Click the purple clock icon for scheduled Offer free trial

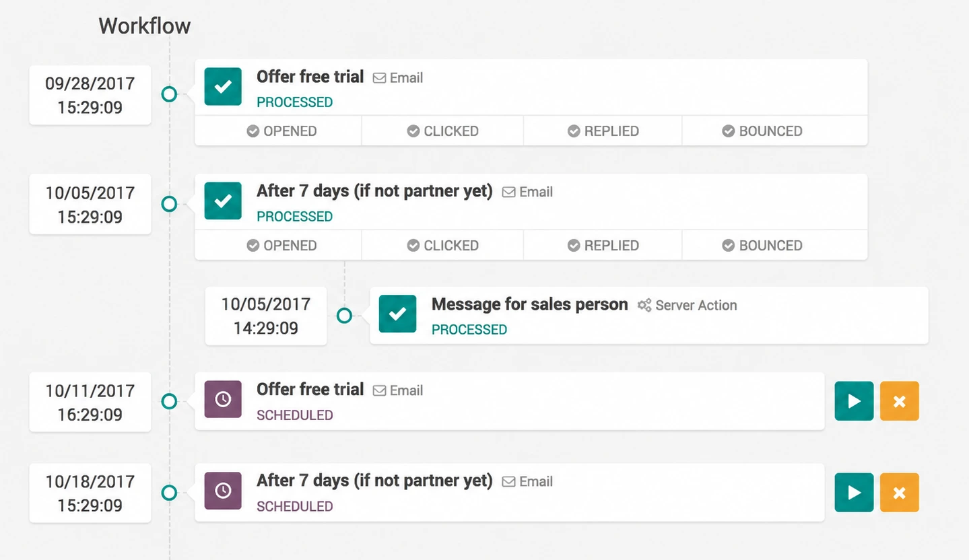click(x=223, y=399)
